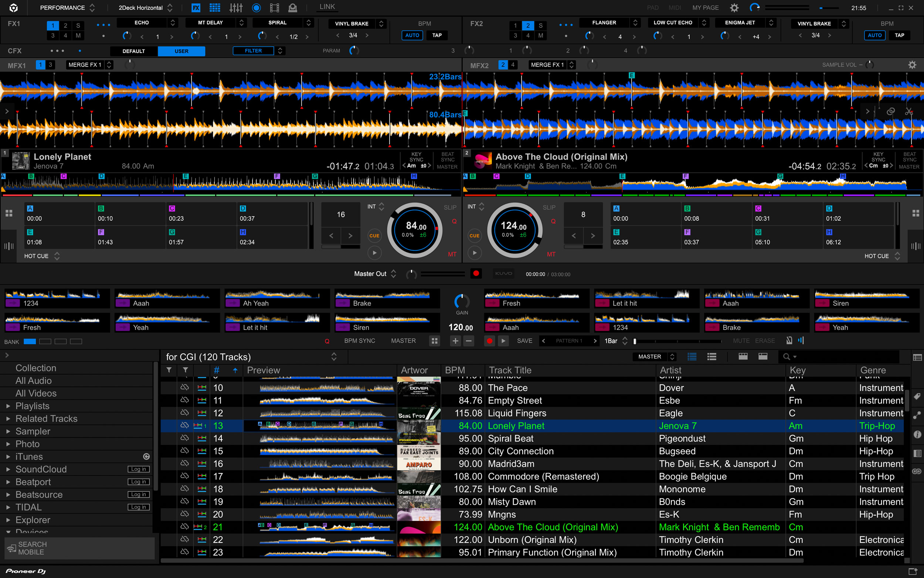Open the LINK tab

[327, 7]
